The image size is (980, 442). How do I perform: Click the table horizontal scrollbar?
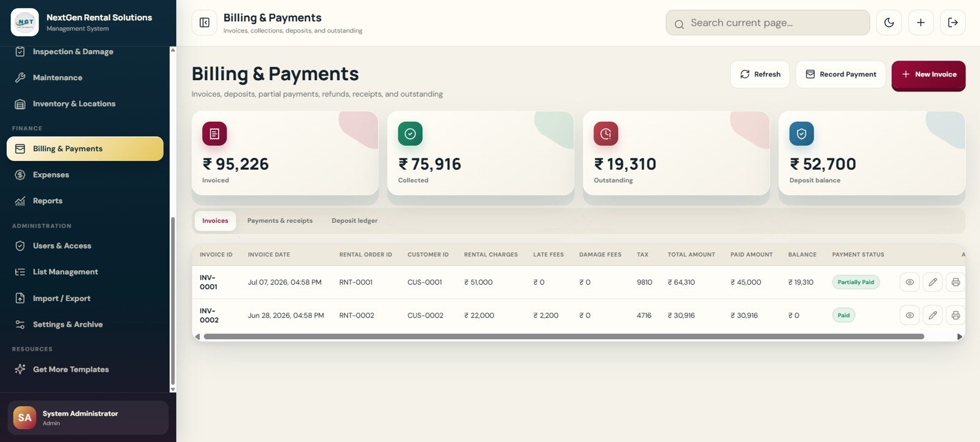click(563, 337)
